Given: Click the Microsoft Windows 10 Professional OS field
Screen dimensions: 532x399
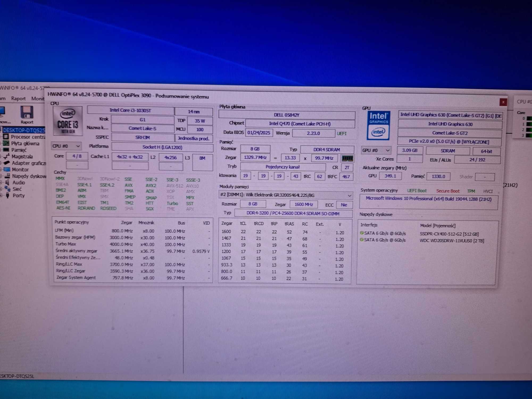Looking at the screenshot, I should tap(428, 202).
